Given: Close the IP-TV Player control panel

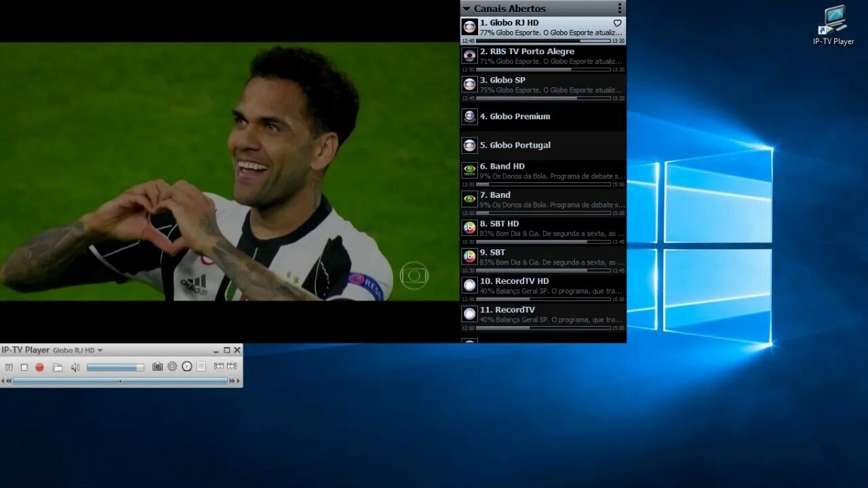Looking at the screenshot, I should [x=237, y=350].
